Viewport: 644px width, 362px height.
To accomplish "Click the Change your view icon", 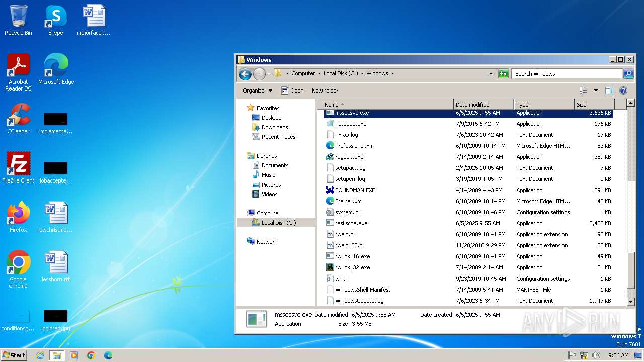I will click(x=584, y=90).
